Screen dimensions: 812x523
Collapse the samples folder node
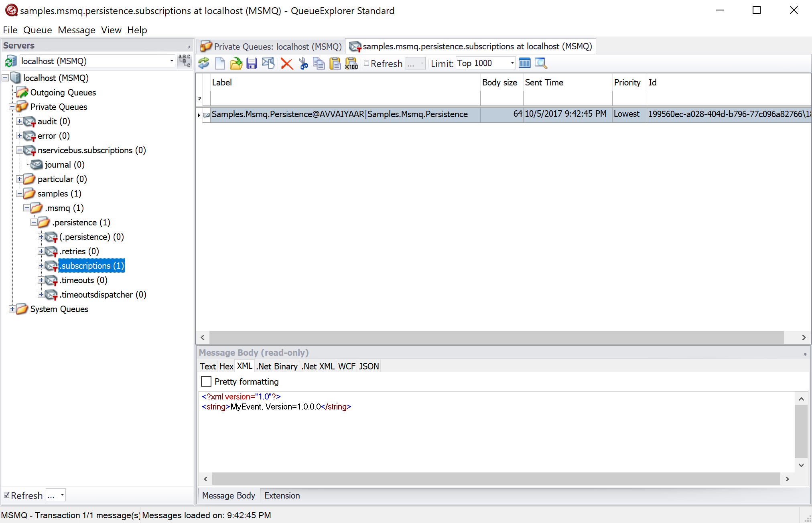[x=19, y=193]
